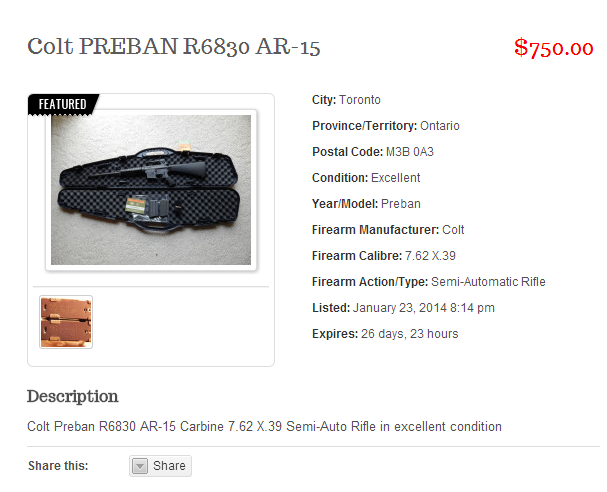Click the "Share this:" label

tap(58, 466)
